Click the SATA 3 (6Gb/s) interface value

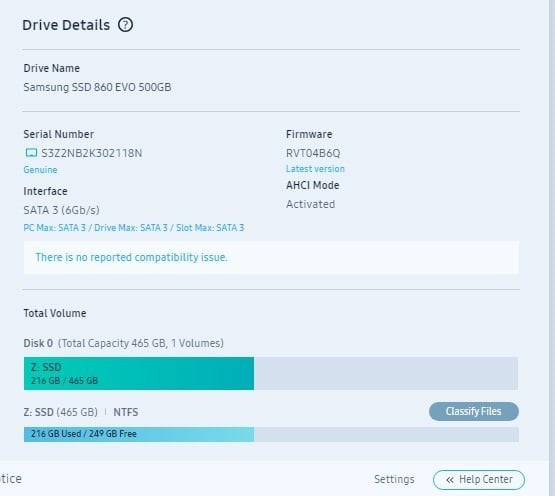pos(61,210)
